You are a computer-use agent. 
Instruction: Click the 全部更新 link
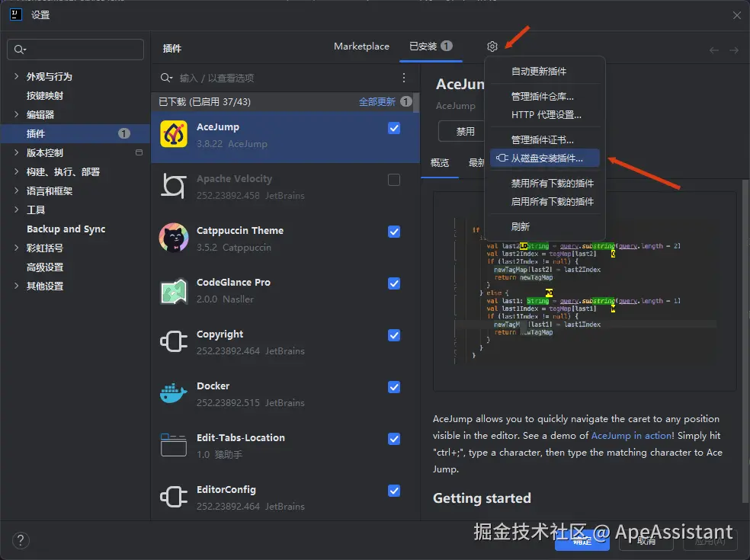pyautogui.click(x=377, y=101)
